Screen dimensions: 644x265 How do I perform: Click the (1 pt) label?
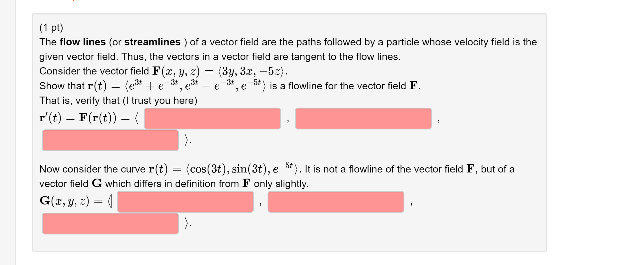pyautogui.click(x=51, y=28)
